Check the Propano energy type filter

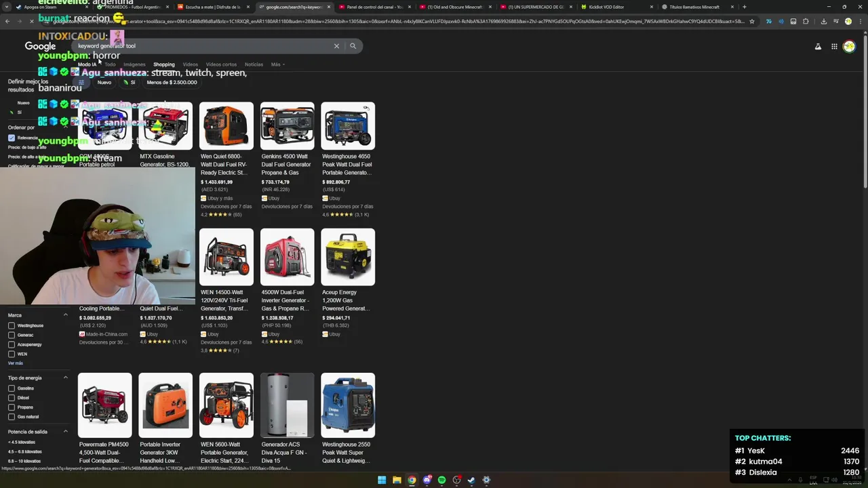(12, 407)
